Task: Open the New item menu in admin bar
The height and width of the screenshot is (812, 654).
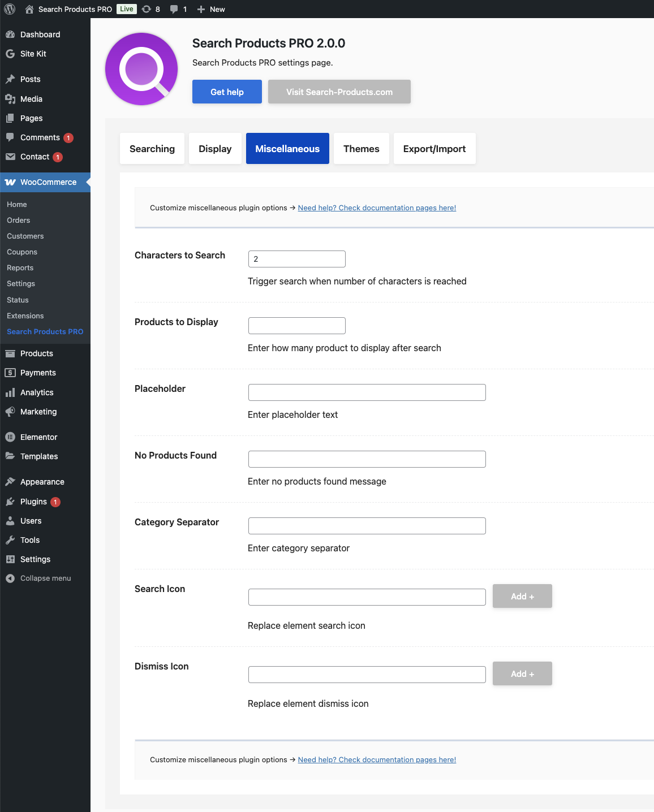Action: (x=210, y=9)
